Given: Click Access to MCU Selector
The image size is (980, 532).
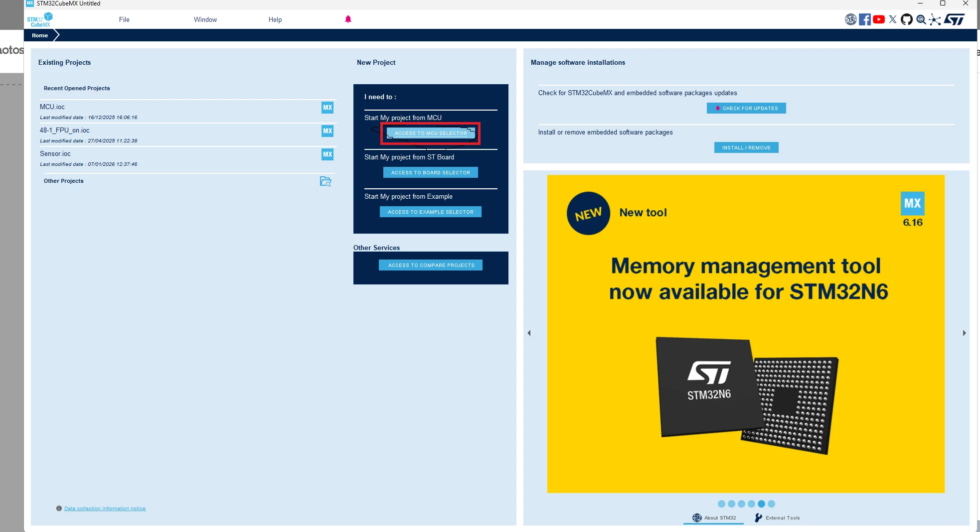Looking at the screenshot, I should [x=431, y=133].
